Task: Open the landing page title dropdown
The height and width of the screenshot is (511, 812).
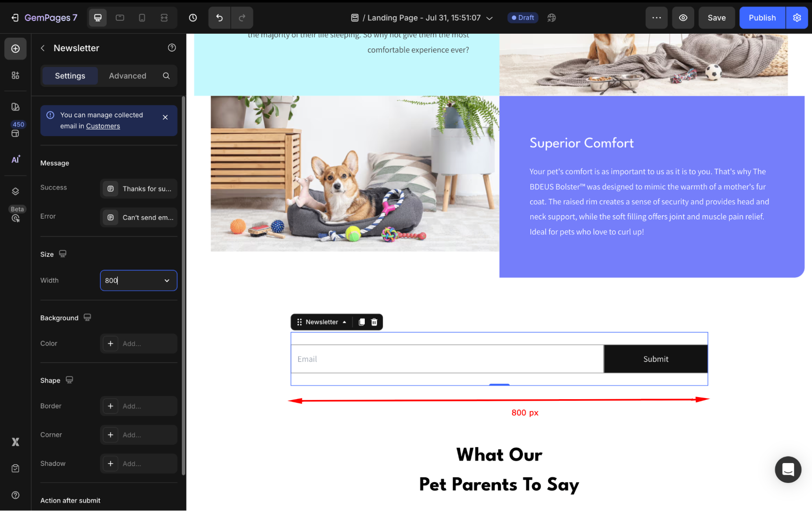Action: click(489, 18)
